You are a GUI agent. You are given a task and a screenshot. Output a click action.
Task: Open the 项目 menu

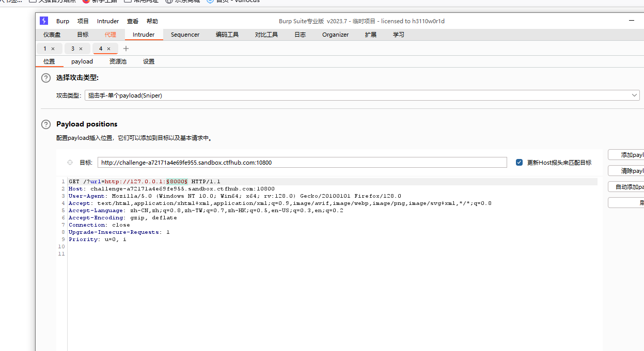pos(83,21)
